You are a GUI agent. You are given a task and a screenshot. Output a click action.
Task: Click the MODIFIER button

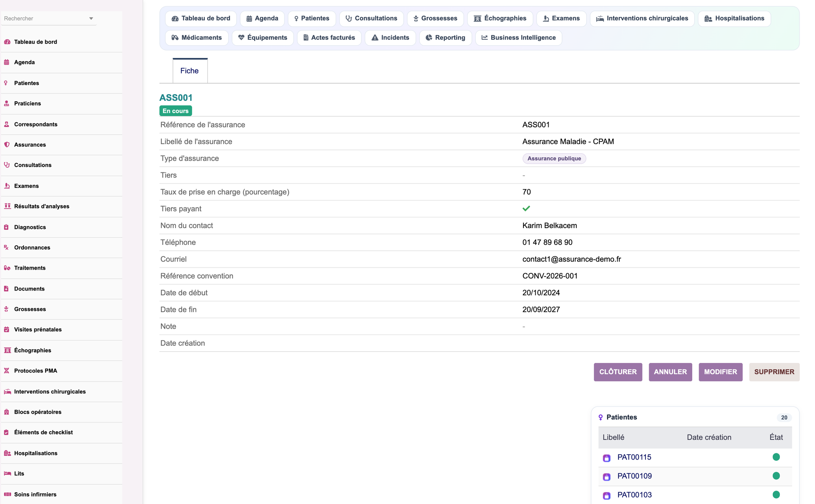[x=720, y=372]
